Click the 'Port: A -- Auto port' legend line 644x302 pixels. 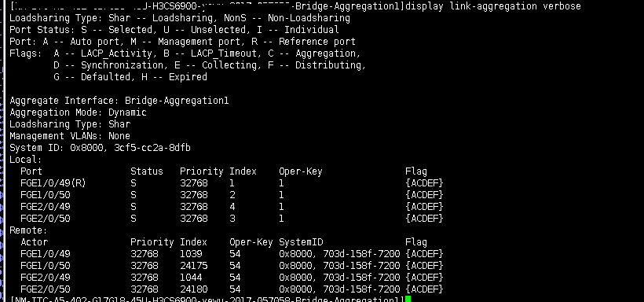tap(182, 42)
